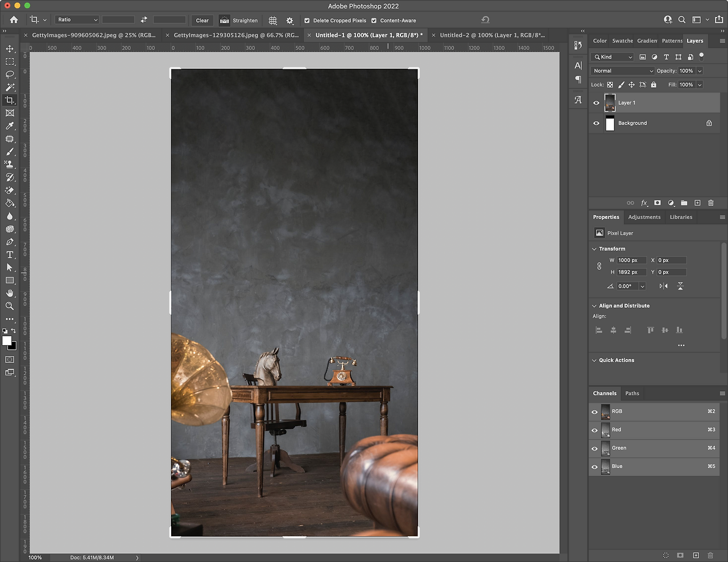728x562 pixels.
Task: Click the transform width input field
Action: click(631, 261)
